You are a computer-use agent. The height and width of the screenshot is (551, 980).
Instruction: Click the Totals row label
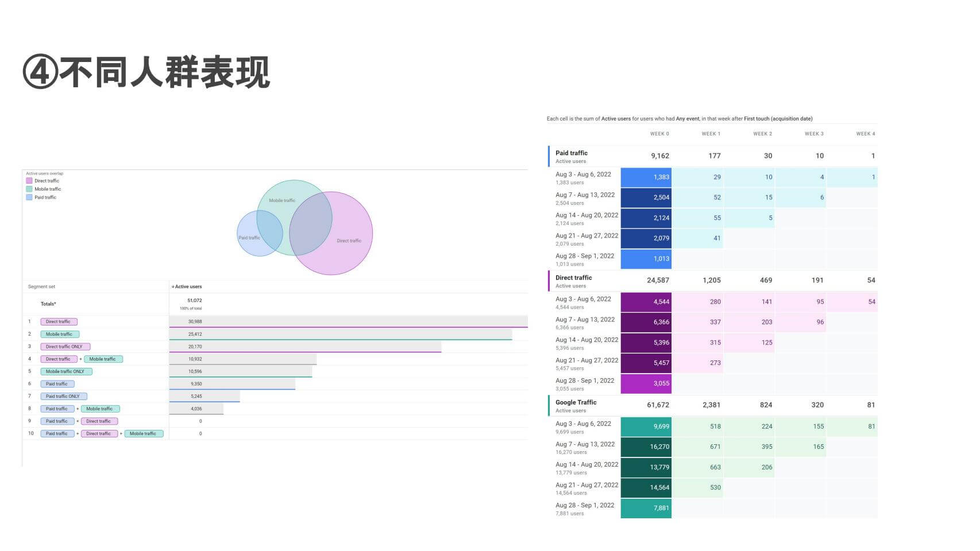pos(48,304)
